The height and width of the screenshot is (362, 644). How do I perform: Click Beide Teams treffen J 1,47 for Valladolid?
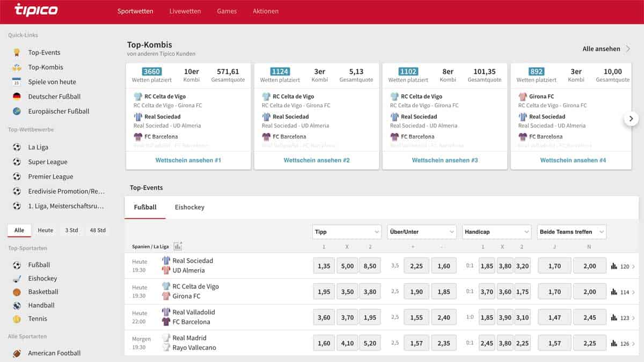coord(555,317)
